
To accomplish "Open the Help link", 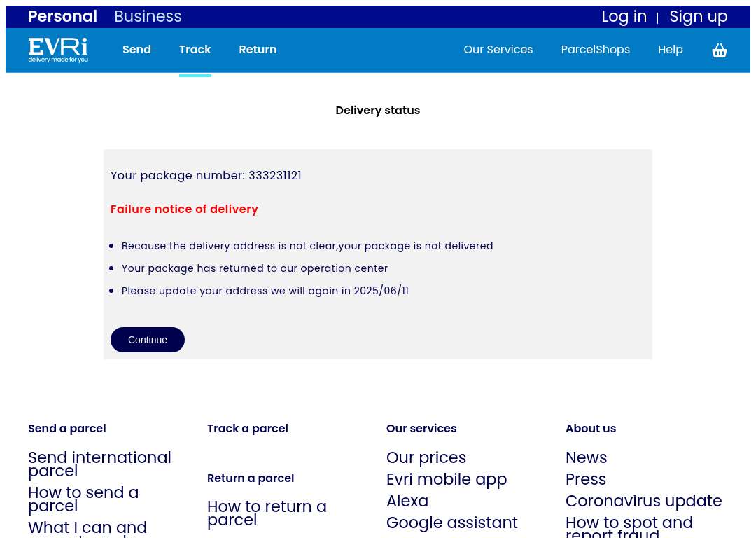I will [670, 50].
